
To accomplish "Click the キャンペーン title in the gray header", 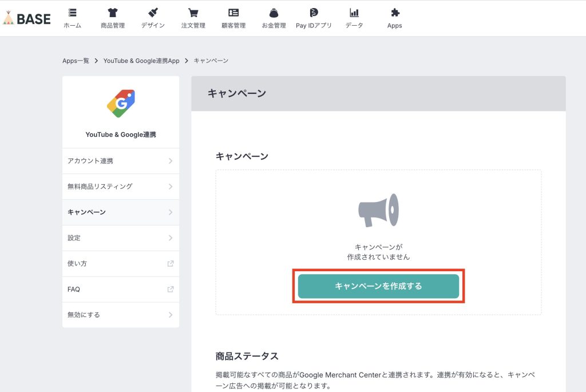I will [237, 93].
